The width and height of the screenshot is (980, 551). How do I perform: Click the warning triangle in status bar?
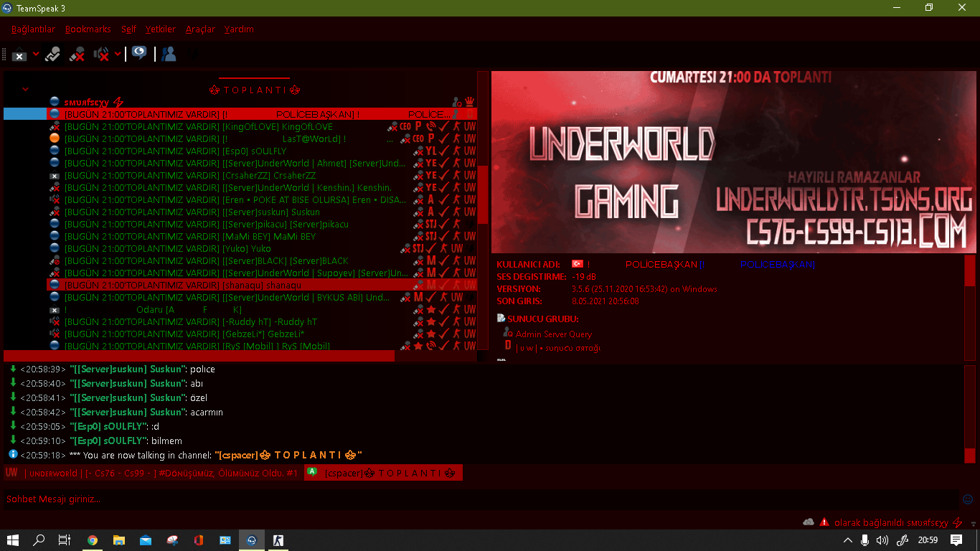824,522
